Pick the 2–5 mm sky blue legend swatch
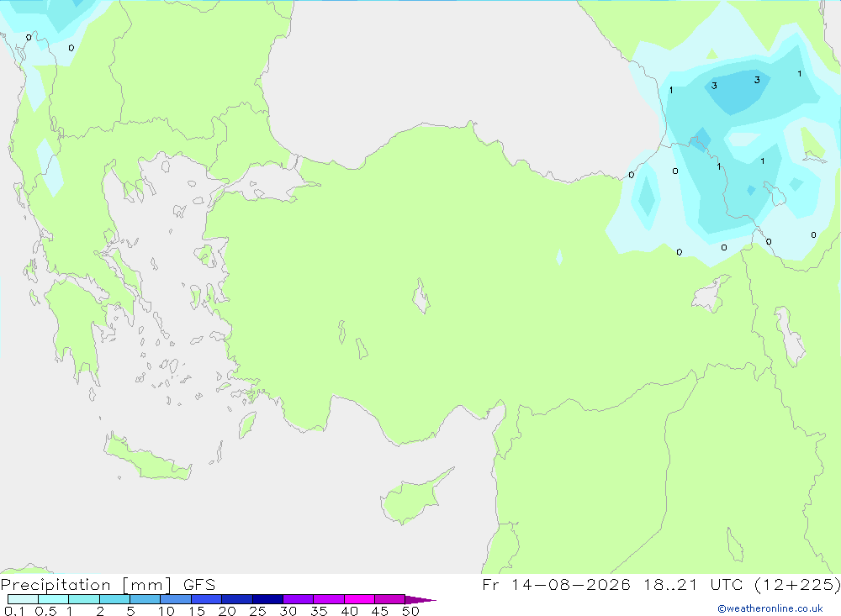 click(x=114, y=599)
